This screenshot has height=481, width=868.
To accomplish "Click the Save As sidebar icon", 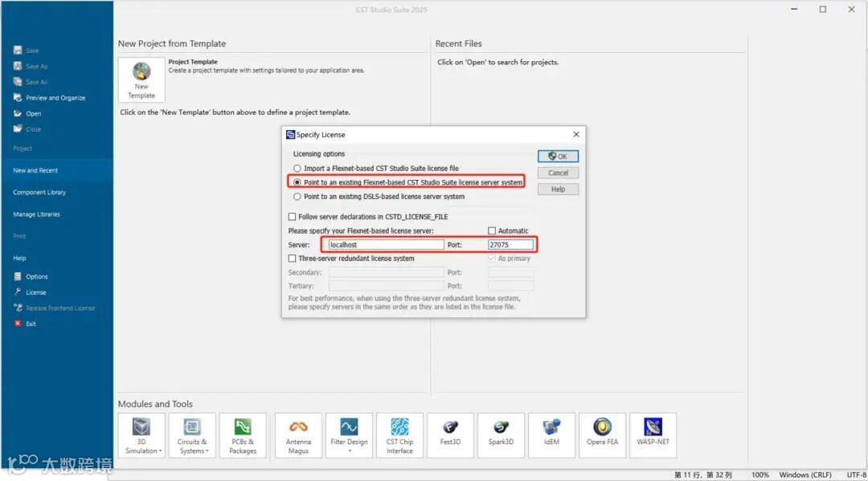I will click(18, 67).
